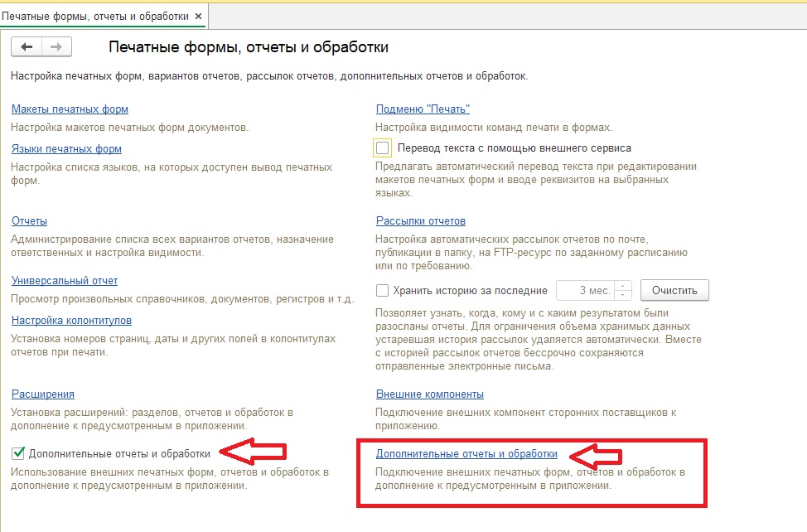Decrease months value with spinner down arrow
The height and width of the screenshot is (532, 807).
[624, 295]
